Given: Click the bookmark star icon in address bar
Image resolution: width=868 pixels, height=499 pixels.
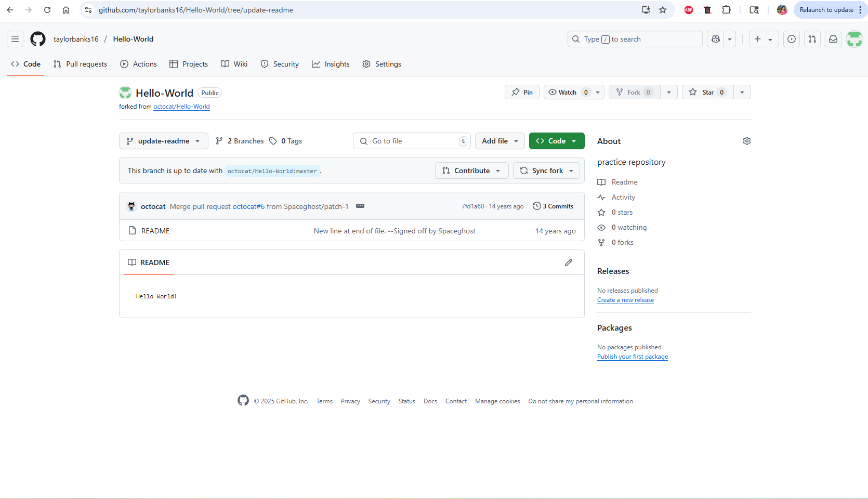Looking at the screenshot, I should coord(663,10).
